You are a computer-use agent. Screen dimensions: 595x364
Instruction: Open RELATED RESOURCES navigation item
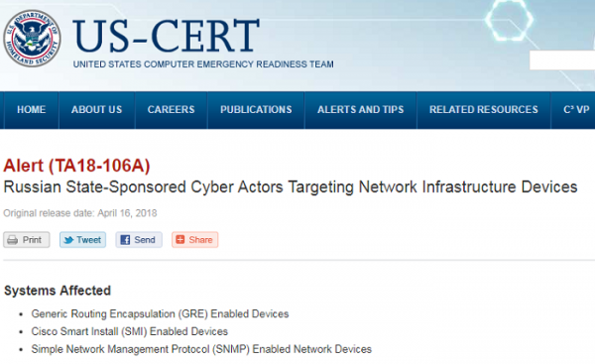[484, 110]
